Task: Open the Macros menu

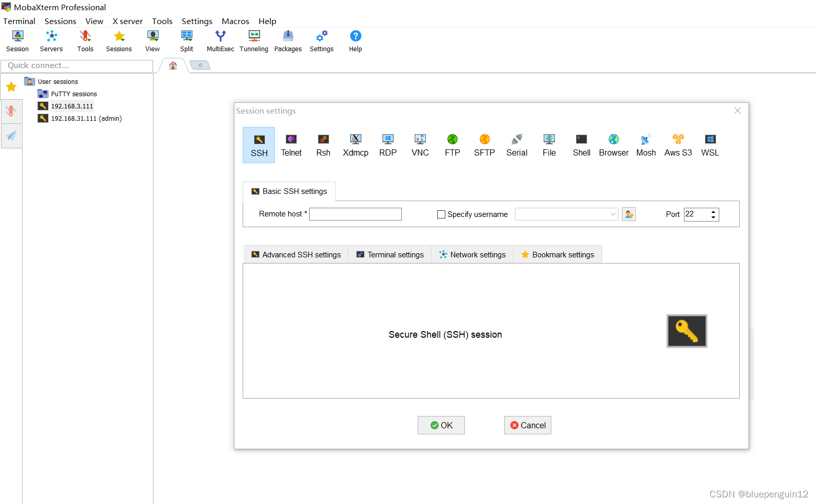Action: [x=235, y=21]
